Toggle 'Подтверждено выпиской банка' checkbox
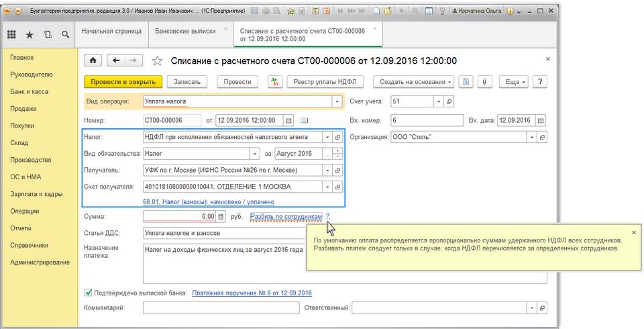This screenshot has width=644, height=329. [88, 293]
